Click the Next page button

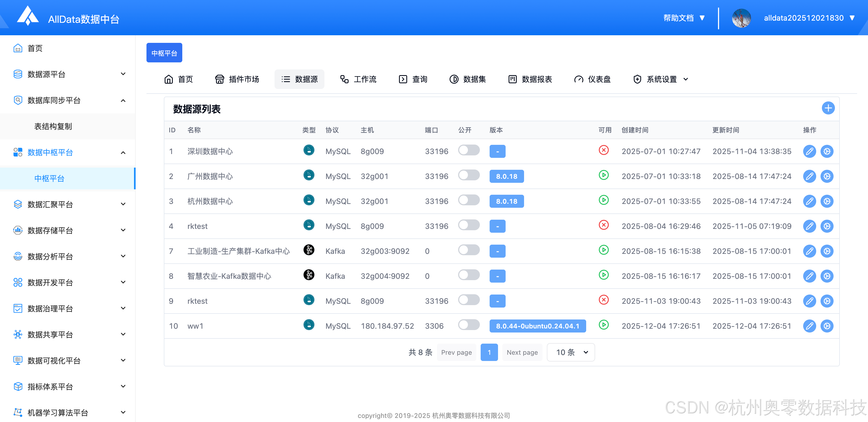coord(522,352)
